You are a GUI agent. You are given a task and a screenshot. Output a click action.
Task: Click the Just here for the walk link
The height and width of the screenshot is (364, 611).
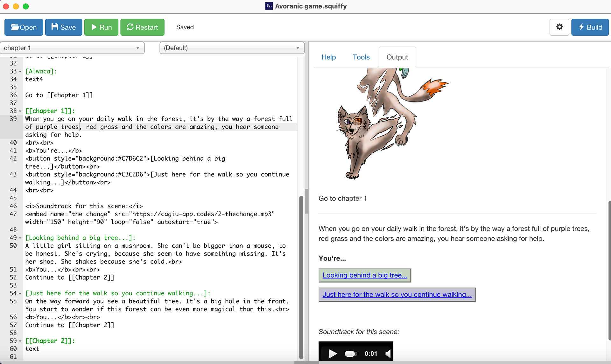[x=397, y=295]
